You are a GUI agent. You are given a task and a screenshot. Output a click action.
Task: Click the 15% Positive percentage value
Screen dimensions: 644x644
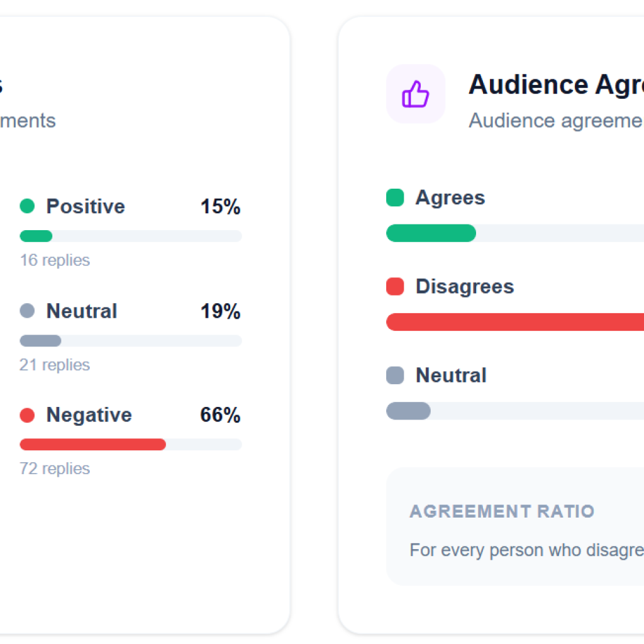pos(220,206)
